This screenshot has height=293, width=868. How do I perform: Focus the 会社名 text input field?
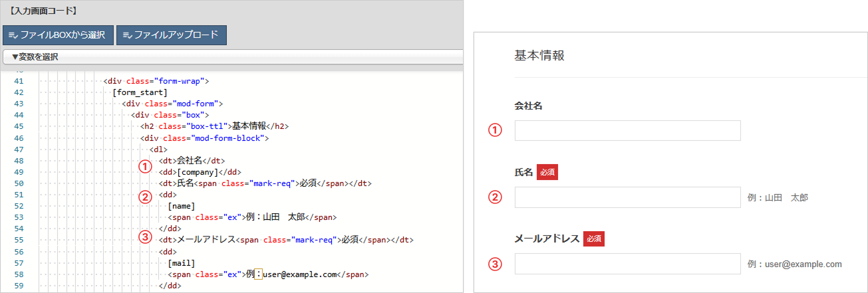[627, 130]
